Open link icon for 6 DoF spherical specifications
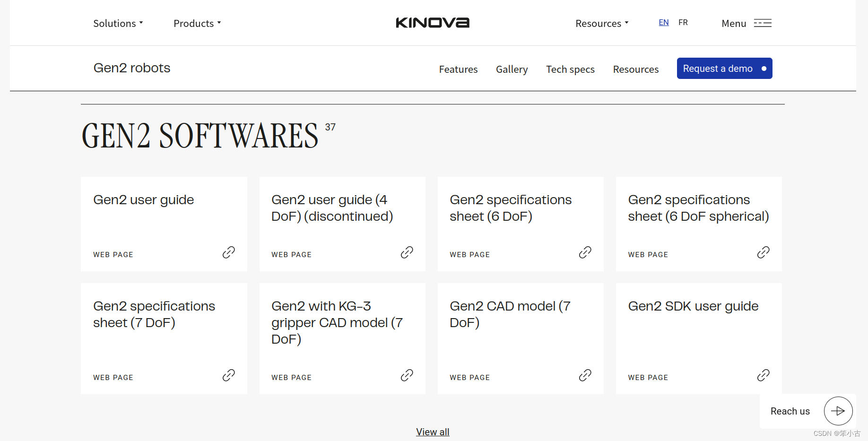 (x=764, y=252)
